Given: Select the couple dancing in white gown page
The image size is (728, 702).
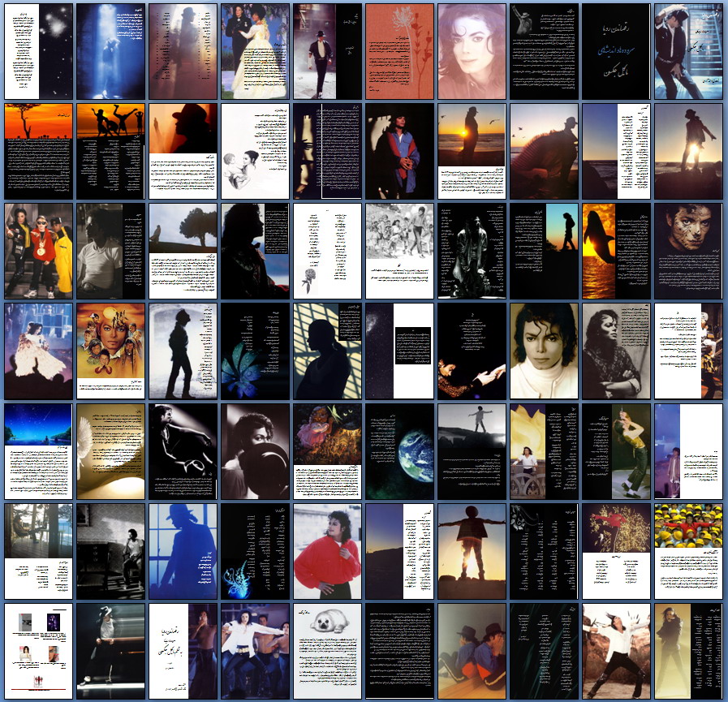Looking at the screenshot, I should (x=254, y=51).
